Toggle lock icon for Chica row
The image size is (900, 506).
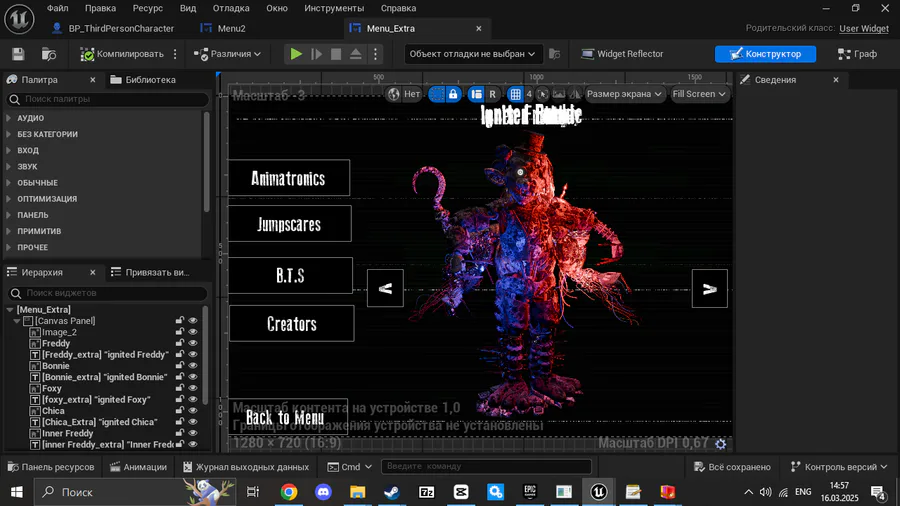pyautogui.click(x=180, y=411)
